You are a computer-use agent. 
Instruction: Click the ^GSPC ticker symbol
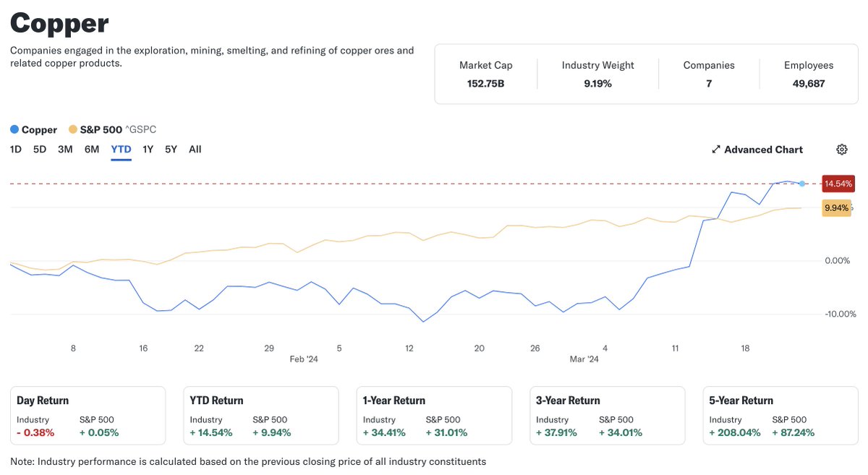coord(141,129)
